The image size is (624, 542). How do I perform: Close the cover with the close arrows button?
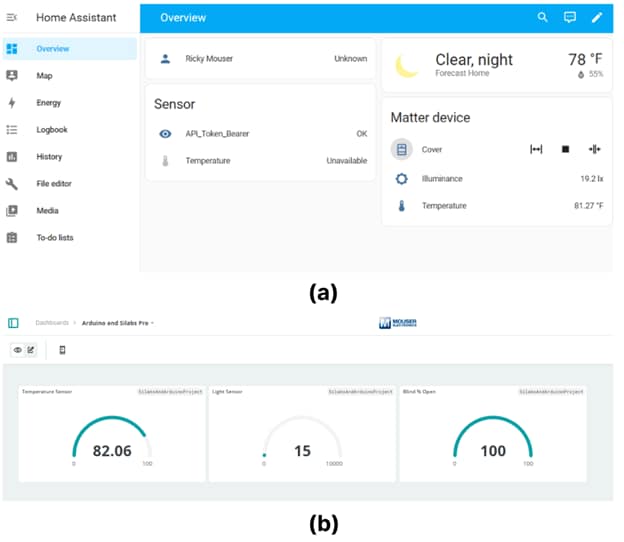[595, 149]
